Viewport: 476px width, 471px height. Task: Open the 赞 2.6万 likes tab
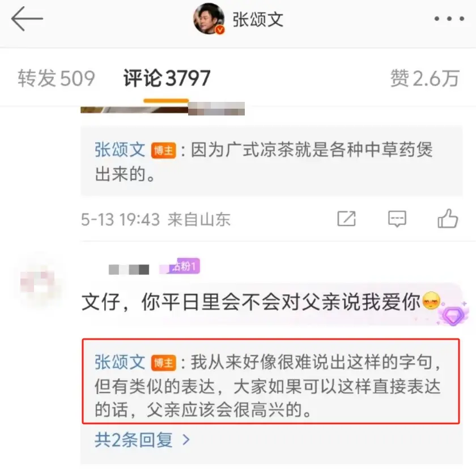coord(424,78)
